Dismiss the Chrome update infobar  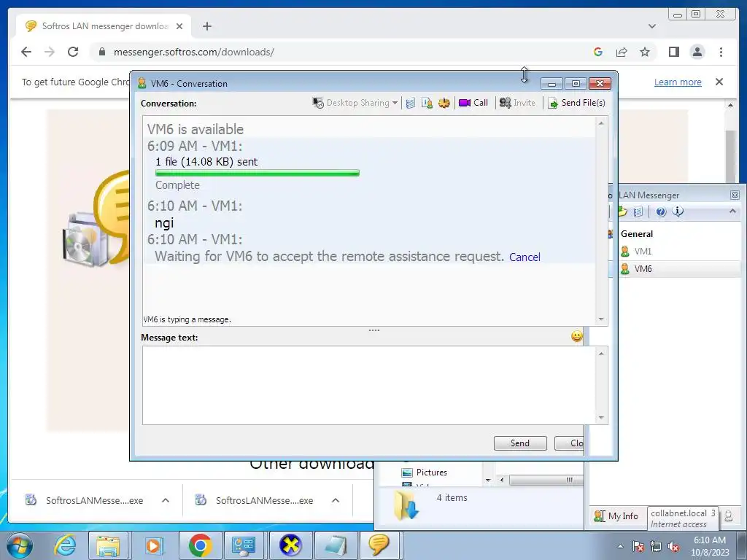[719, 82]
